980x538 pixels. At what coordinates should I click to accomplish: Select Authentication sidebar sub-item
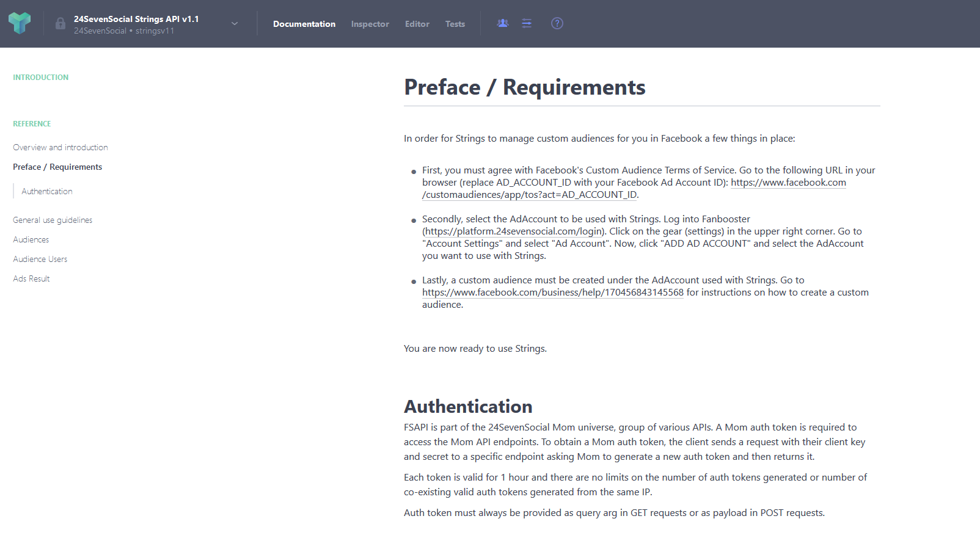click(47, 191)
